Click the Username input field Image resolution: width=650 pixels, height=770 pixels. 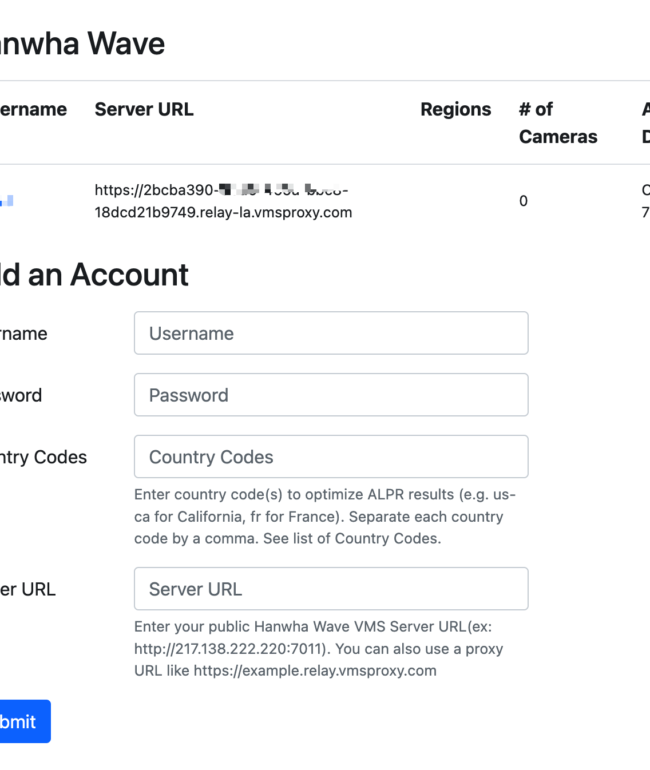coord(331,333)
